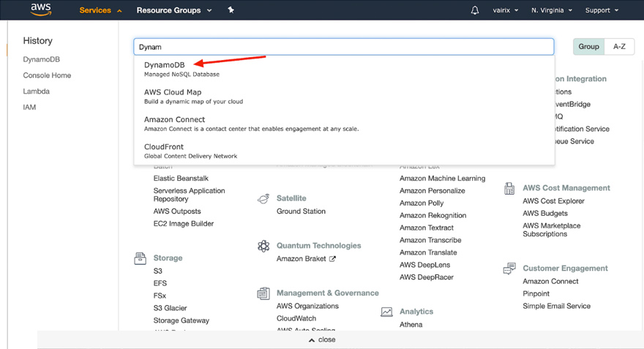Open Ground Station service

coord(301,211)
